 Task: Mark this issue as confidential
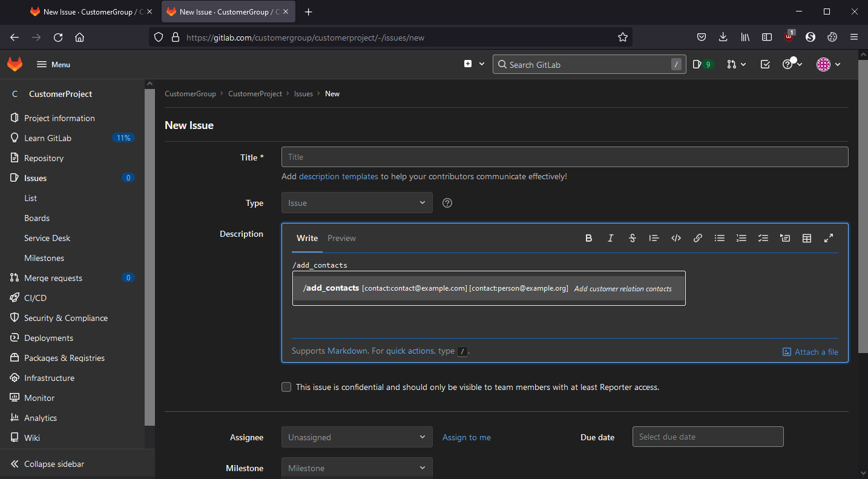286,387
